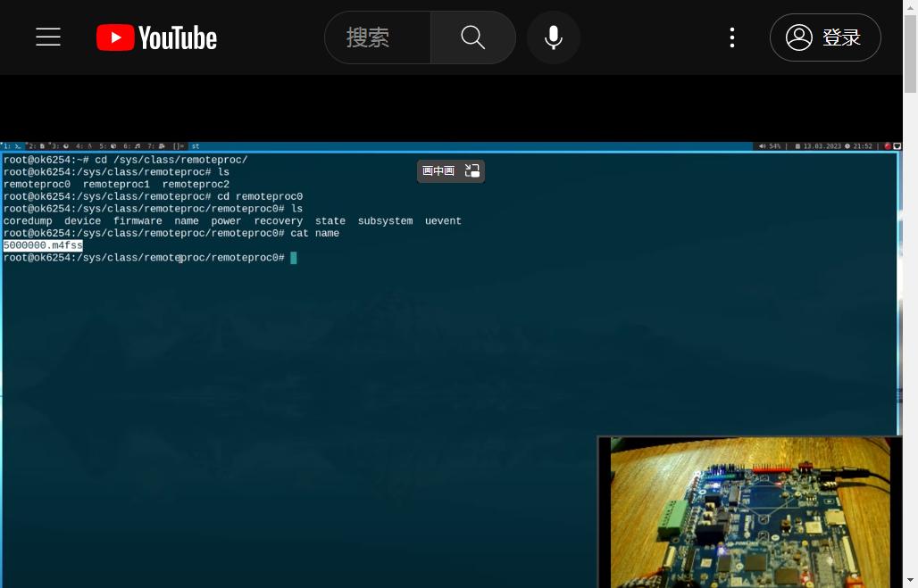Click 'uevent' in the directory listing
The image size is (918, 588).
tap(443, 220)
